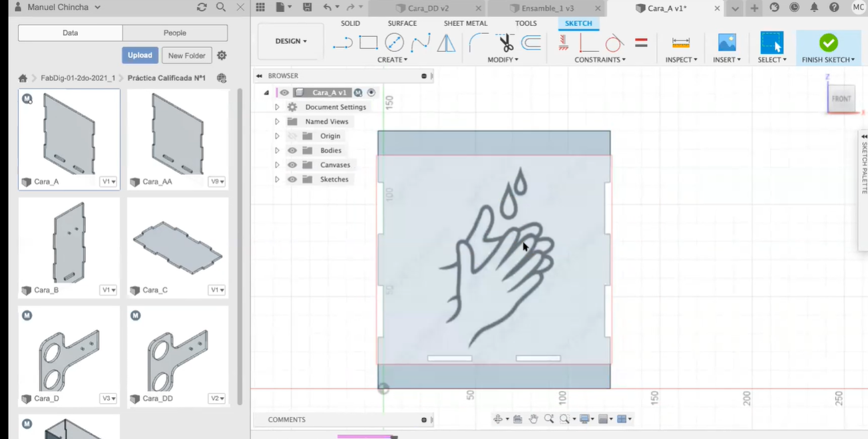Toggle visibility of the Bodies folder

[x=292, y=150]
